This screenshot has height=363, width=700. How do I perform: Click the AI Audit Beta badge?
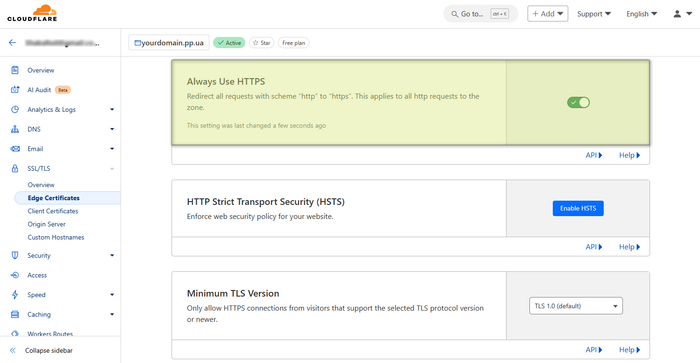point(63,90)
